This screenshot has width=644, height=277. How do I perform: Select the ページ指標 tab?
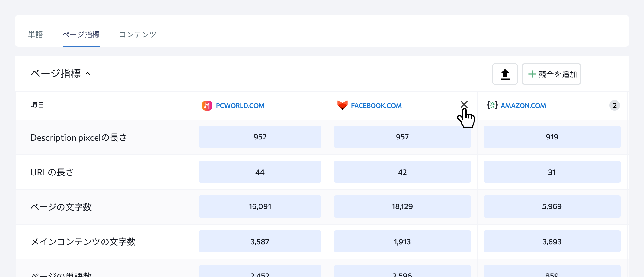(81, 34)
